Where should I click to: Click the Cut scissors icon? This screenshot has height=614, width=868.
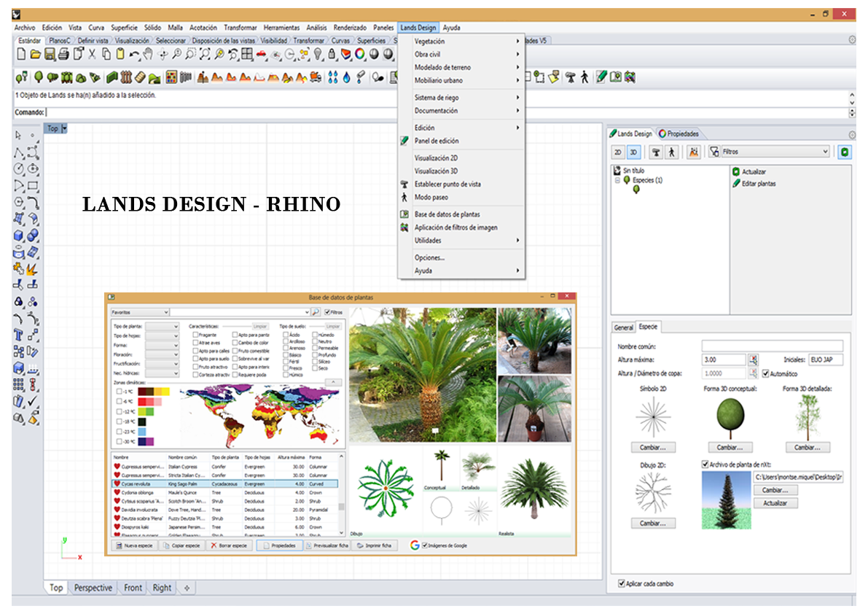[93, 54]
